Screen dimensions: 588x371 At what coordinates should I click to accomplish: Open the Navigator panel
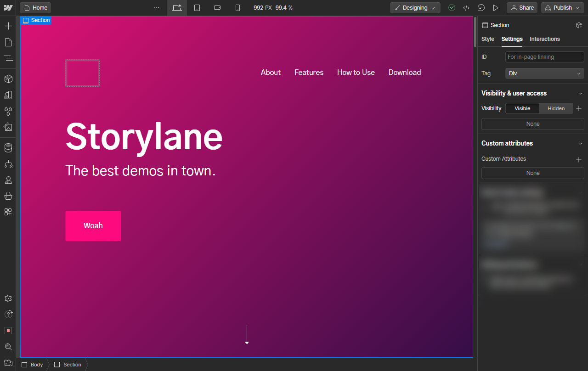[8, 58]
